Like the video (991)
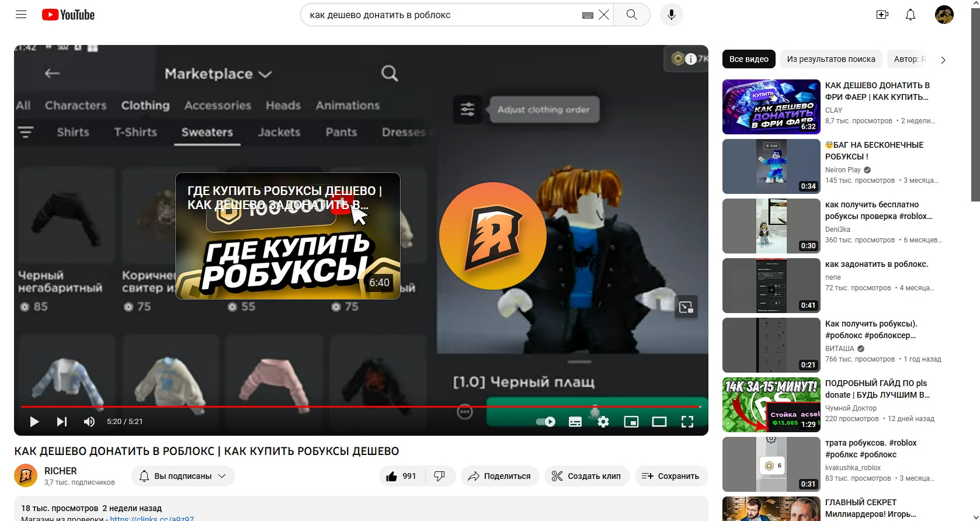The width and height of the screenshot is (980, 521). point(402,476)
